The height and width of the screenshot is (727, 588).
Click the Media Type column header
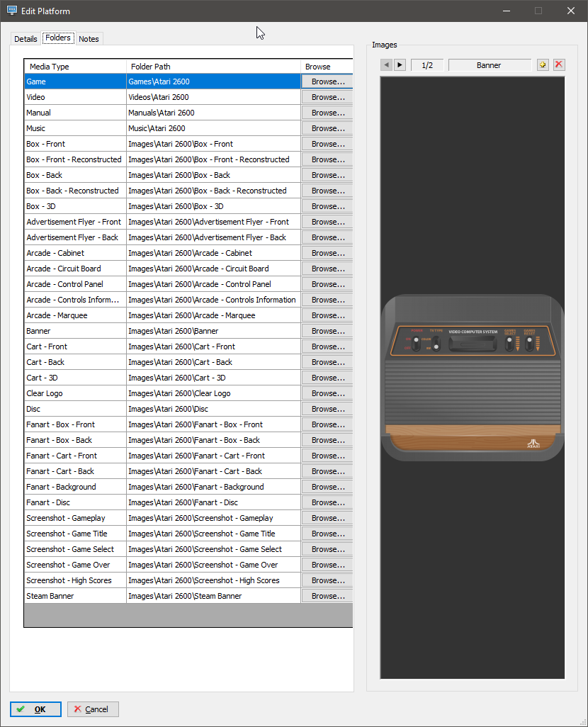pyautogui.click(x=75, y=67)
